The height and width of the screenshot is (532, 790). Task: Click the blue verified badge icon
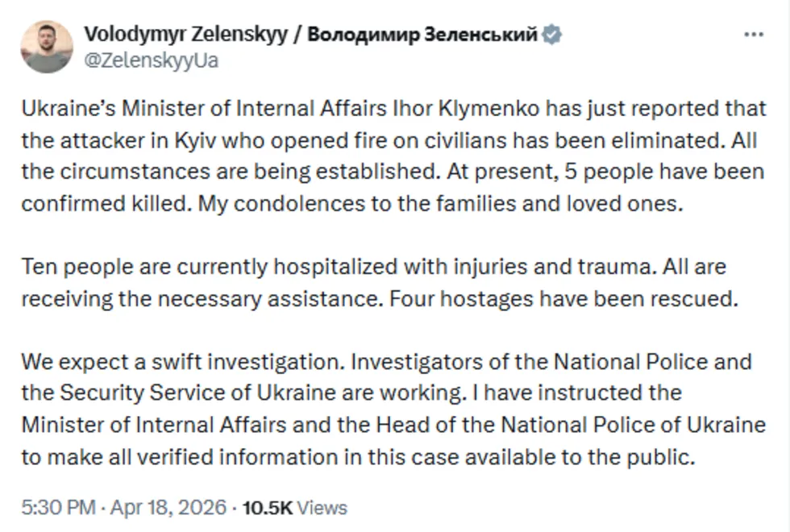click(552, 34)
